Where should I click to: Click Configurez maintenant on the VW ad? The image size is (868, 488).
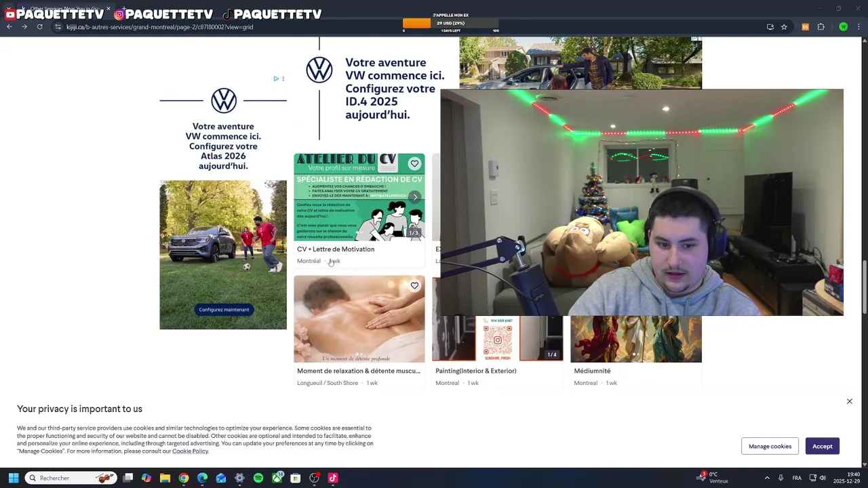pos(224,310)
